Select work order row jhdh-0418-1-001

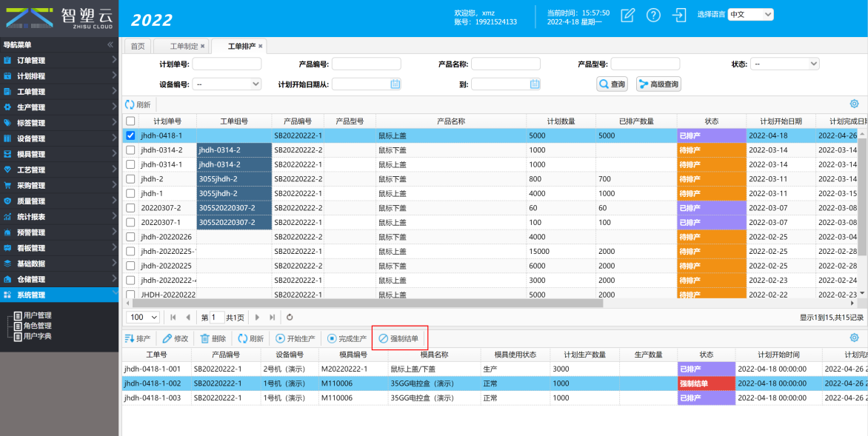point(495,369)
